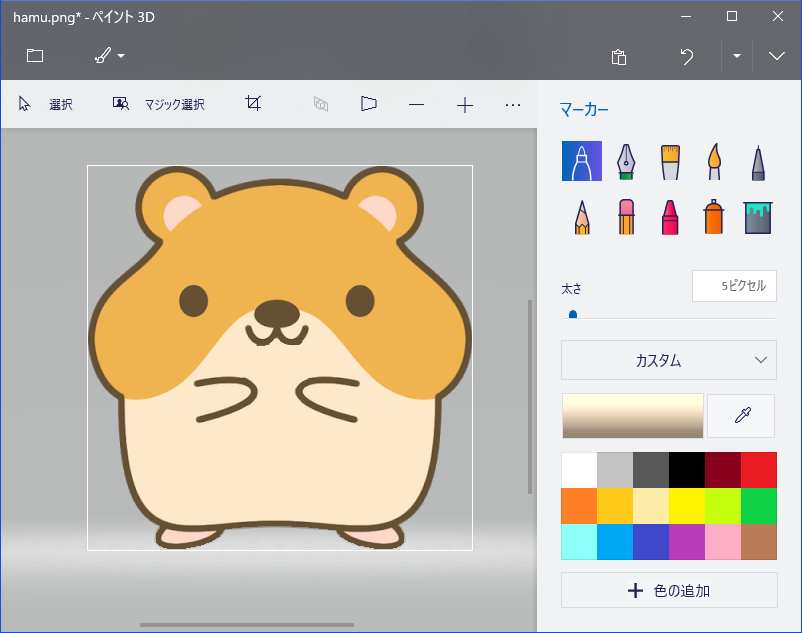Select the Fill bucket tool
This screenshot has height=633, width=802.
point(758,217)
